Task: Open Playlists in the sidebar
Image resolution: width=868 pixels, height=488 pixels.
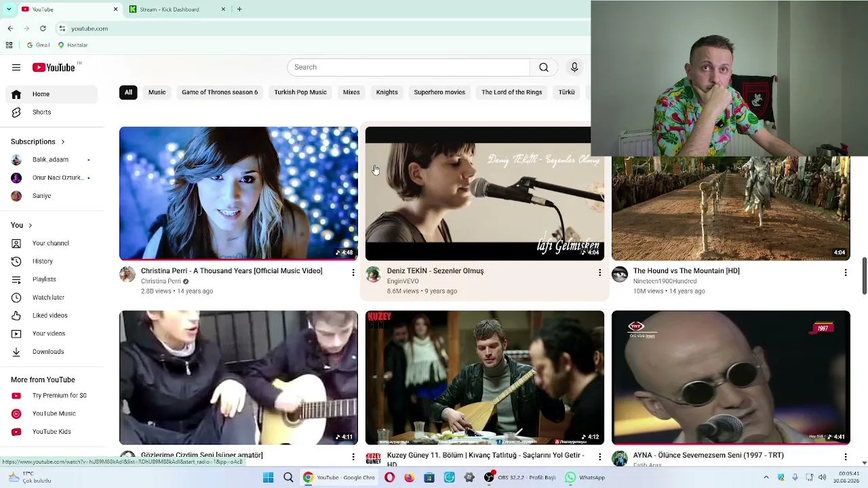Action: point(52,279)
